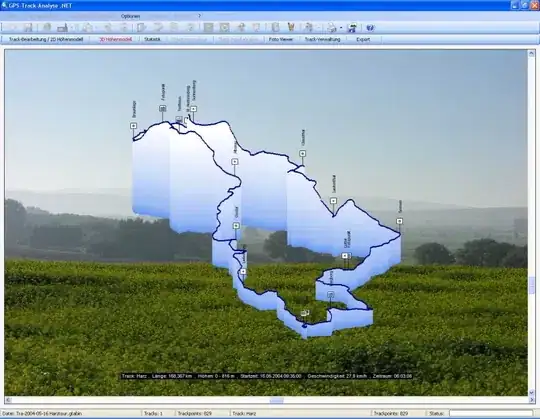Image resolution: width=540 pixels, height=419 pixels.
Task: Click the vertical scrollbar up arrow
Action: click(x=531, y=53)
